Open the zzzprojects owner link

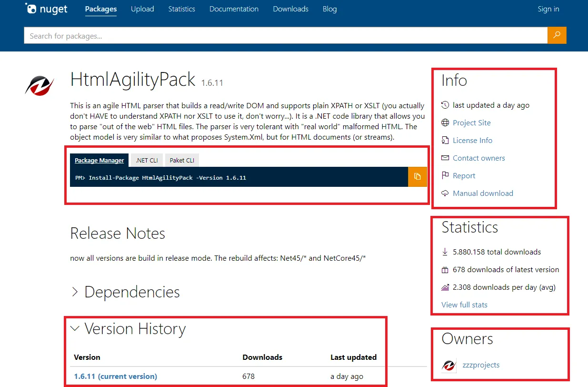click(x=481, y=365)
